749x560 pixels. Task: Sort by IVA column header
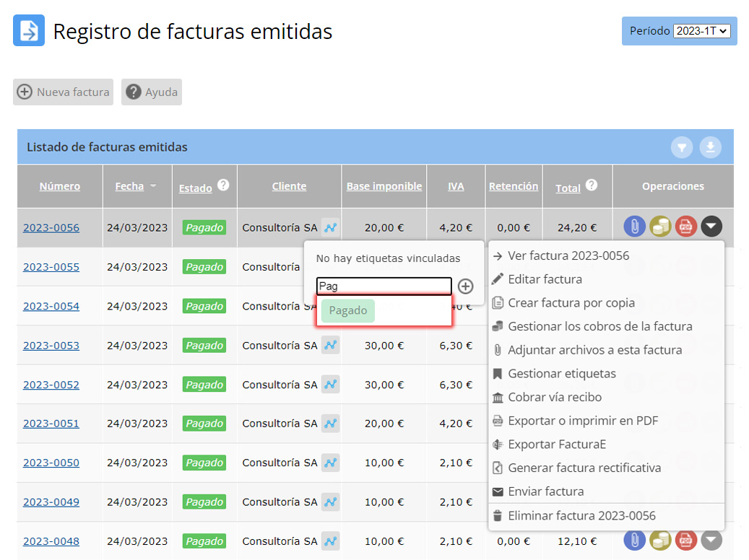point(456,186)
